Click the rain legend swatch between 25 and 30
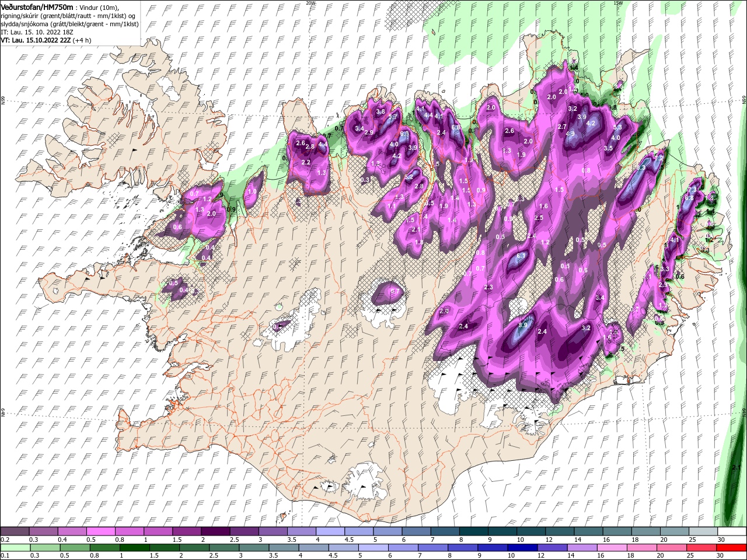 [701, 548]
